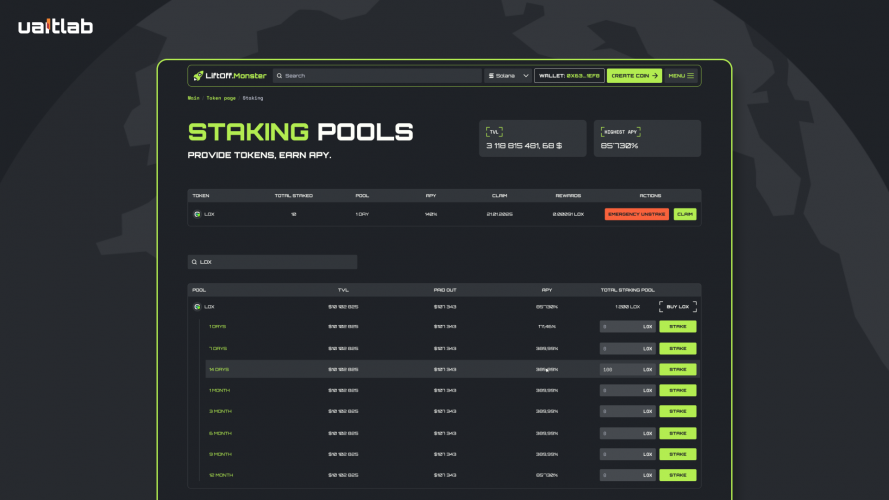Screen dimensions: 889x500
Task: Click amount input for 12 MONTH pool
Action: 628,476
